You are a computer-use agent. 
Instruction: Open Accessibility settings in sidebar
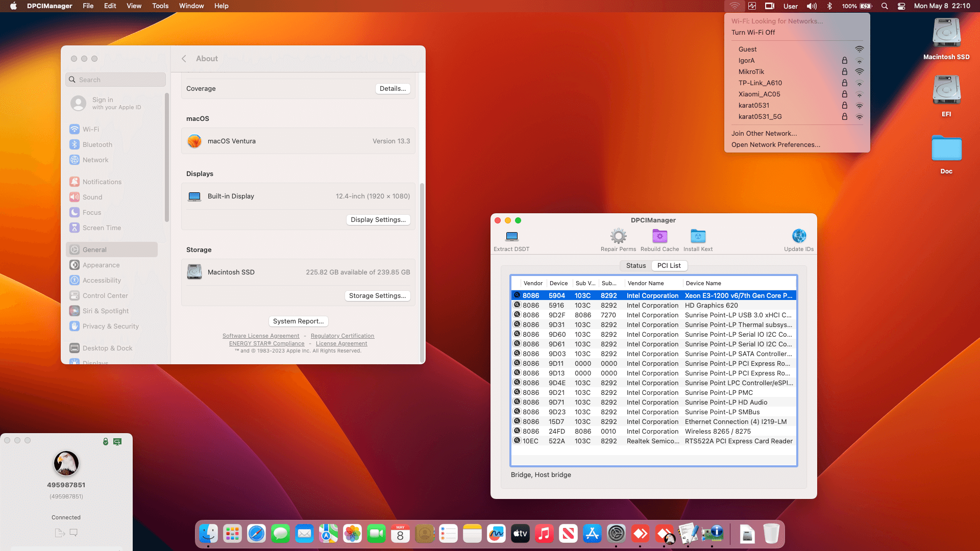pos(112,281)
